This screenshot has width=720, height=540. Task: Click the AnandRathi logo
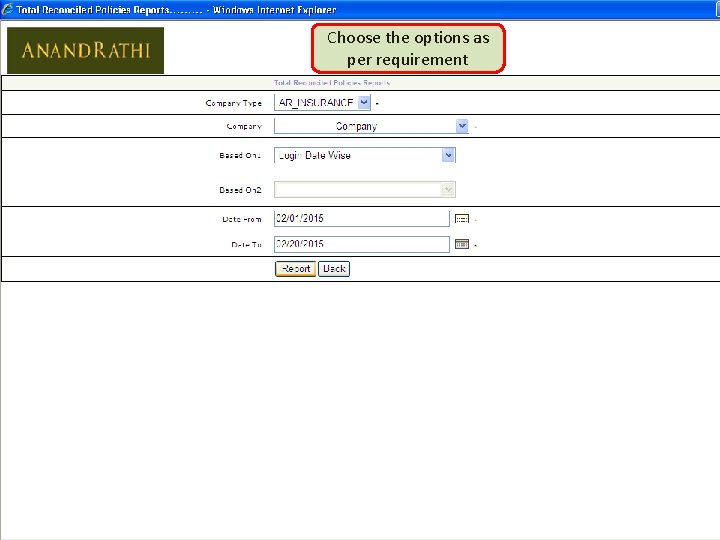[85, 51]
